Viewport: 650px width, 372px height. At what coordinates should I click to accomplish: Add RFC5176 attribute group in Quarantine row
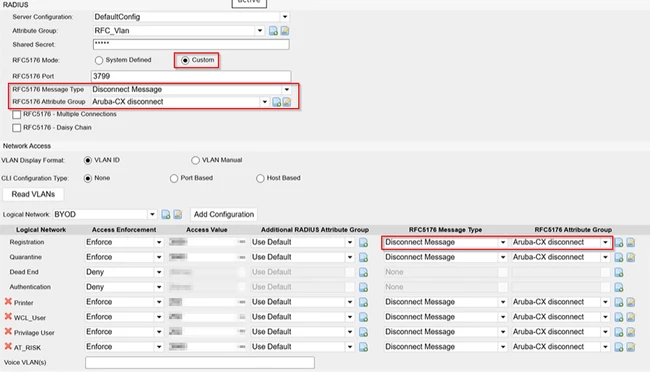[x=619, y=258]
